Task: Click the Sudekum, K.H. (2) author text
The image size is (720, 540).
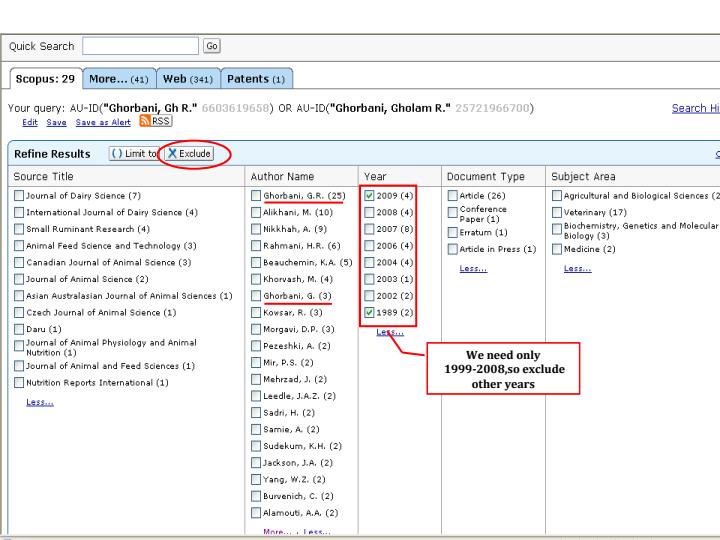Action: pyautogui.click(x=302, y=446)
